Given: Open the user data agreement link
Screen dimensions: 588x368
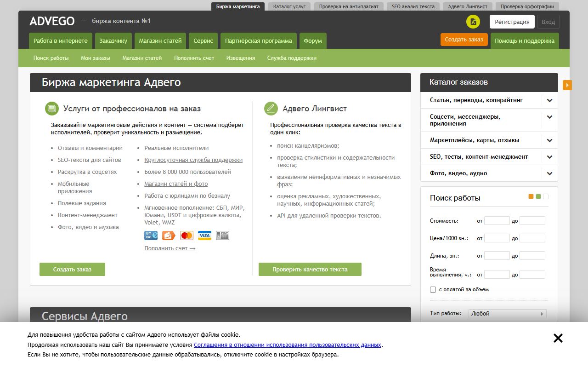Looking at the screenshot, I should click(x=288, y=345).
